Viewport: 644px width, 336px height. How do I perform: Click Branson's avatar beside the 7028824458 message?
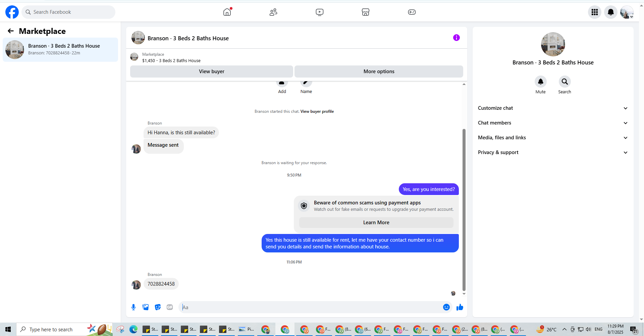point(136,285)
